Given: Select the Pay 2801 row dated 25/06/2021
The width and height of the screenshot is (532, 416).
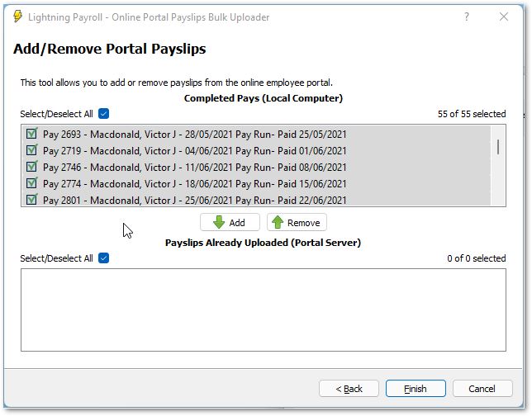Looking at the screenshot, I should point(194,200).
